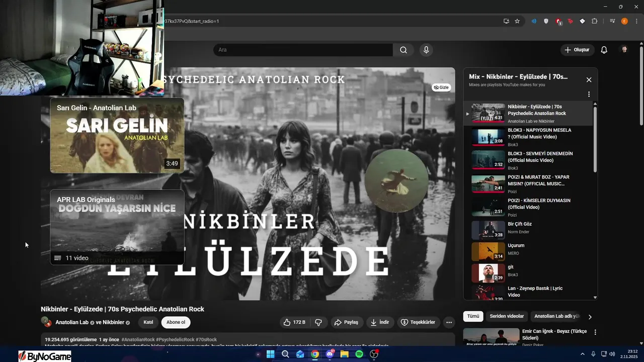Open YouTube notifications bell
Viewport: 644px width, 362px height.
coord(604,50)
